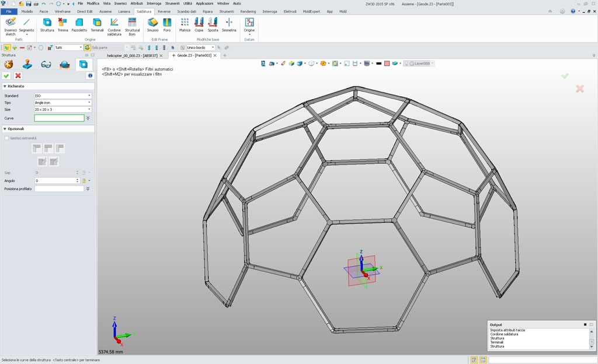Switch to the Lamiera ribbon tab
Image resolution: width=598 pixels, height=364 pixels.
(124, 12)
